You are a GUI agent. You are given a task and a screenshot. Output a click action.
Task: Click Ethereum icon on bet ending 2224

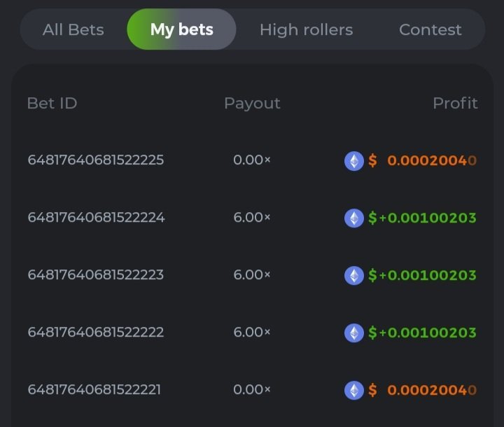click(x=354, y=218)
